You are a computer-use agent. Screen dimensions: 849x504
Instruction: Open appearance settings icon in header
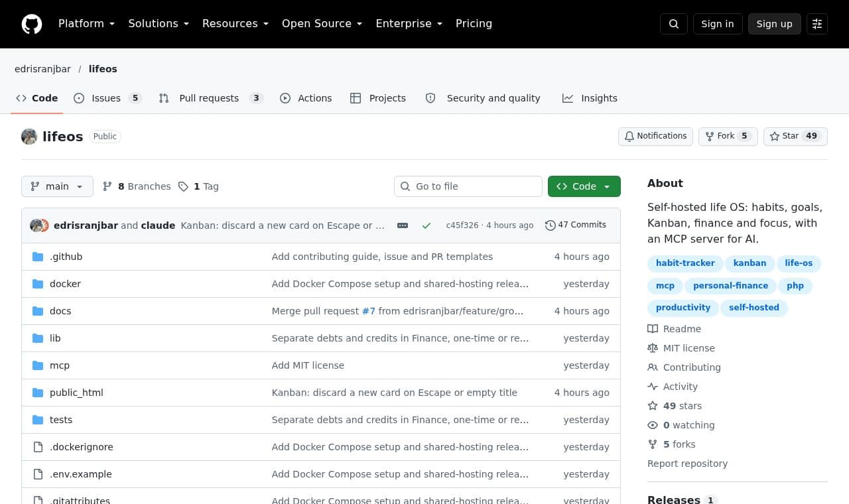tap(817, 24)
